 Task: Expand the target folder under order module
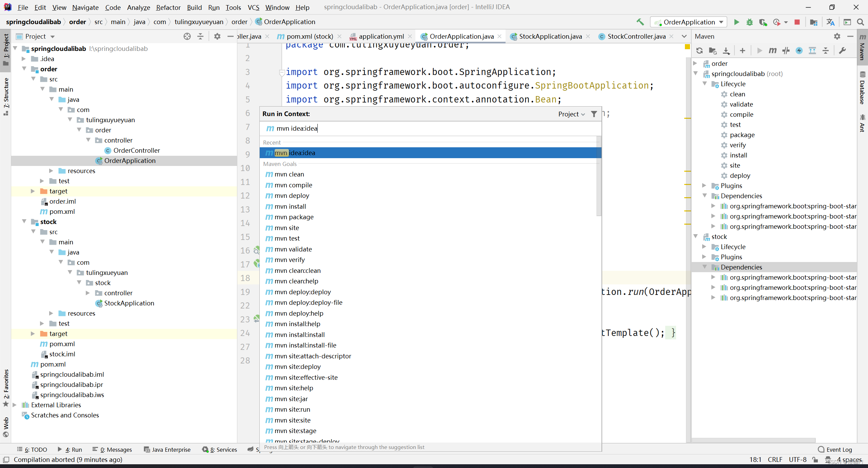pyautogui.click(x=33, y=191)
